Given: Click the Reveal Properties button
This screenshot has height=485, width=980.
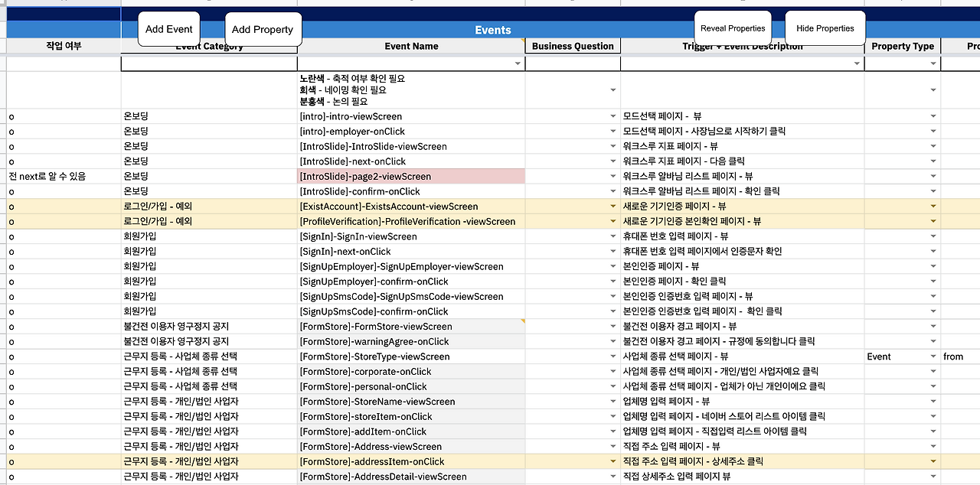Looking at the screenshot, I should pyautogui.click(x=733, y=28).
